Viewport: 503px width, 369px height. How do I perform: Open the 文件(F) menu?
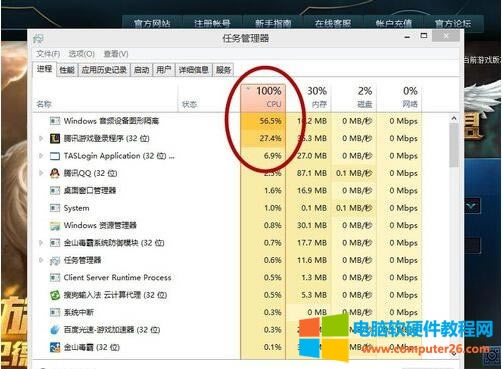pyautogui.click(x=48, y=54)
